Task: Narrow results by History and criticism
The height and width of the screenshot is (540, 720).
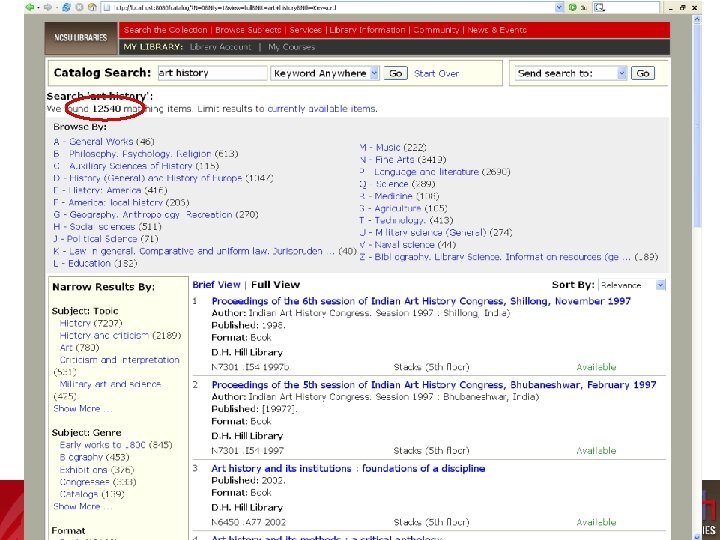Action: tap(104, 336)
